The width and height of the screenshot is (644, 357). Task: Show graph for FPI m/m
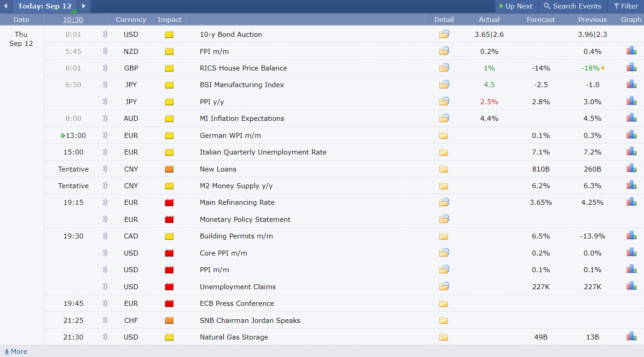click(631, 51)
